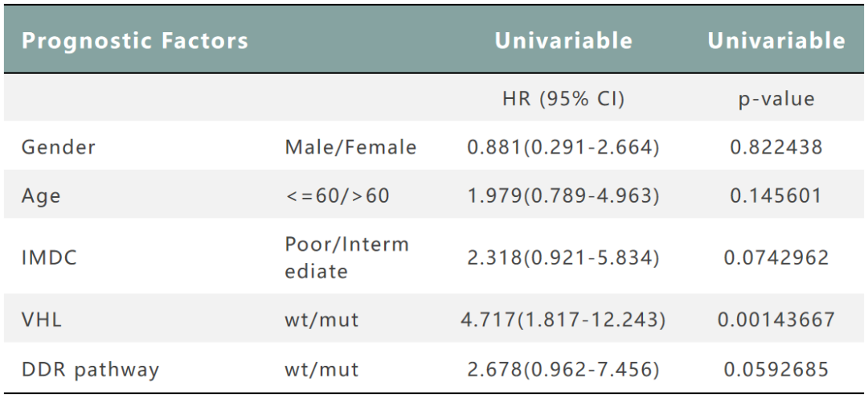Click the hazard ratio 1.979(0.789-4.963)
The image size is (868, 398).
[563, 195]
